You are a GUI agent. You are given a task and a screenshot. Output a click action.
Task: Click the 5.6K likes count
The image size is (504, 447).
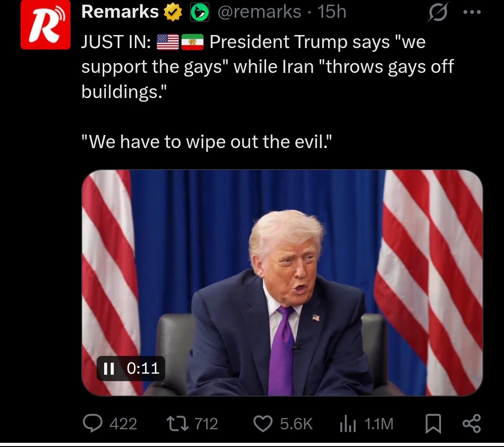(296, 424)
